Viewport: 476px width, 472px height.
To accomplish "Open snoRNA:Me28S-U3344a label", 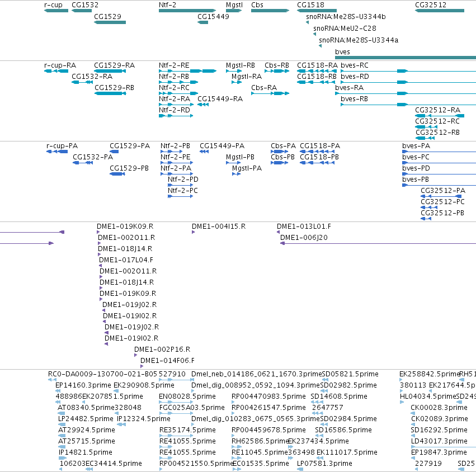I will coord(359,40).
